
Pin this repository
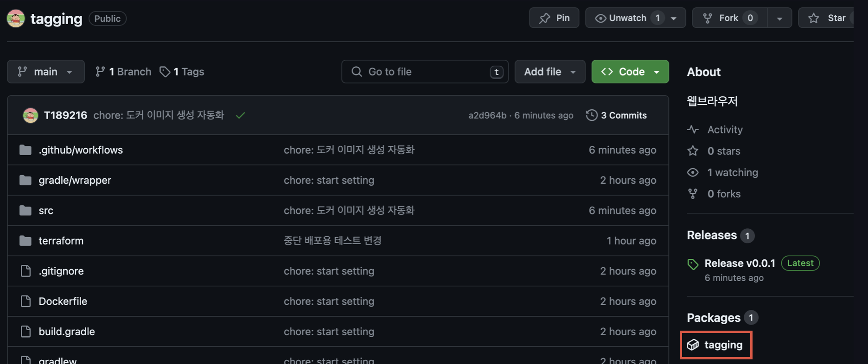point(554,18)
